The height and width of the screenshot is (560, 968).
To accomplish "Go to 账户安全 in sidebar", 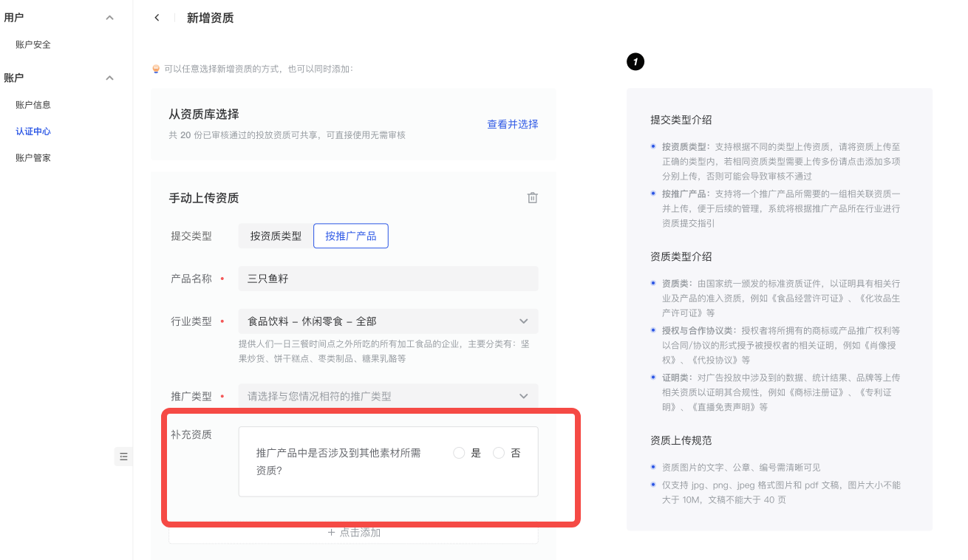I will (x=33, y=44).
